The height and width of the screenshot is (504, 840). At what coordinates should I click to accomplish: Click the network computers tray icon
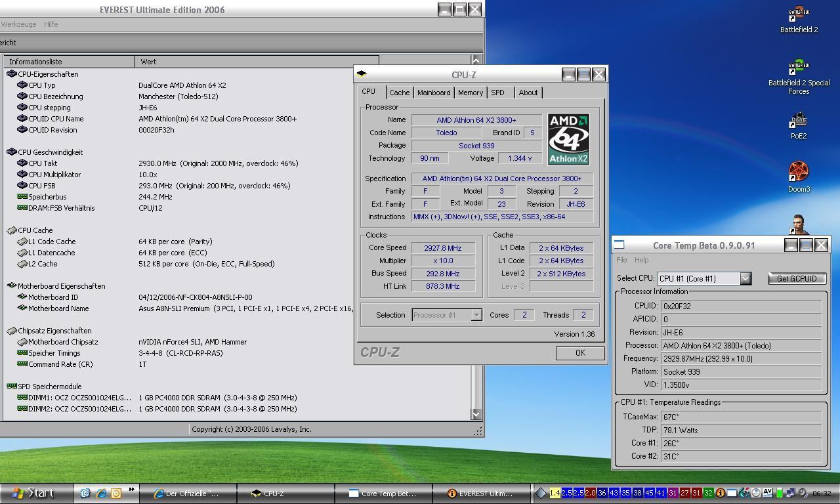coord(791,493)
